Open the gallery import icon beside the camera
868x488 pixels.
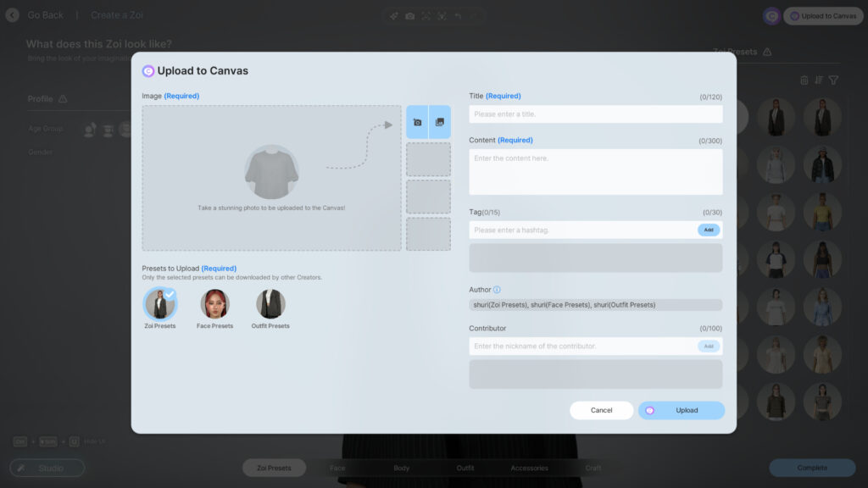pos(440,121)
